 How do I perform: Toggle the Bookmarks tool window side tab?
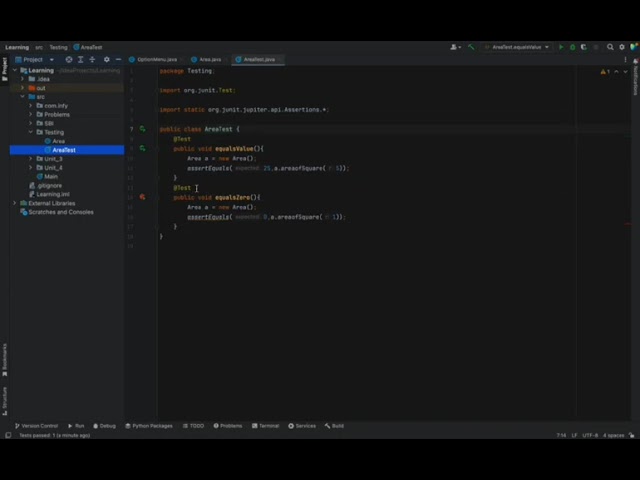click(5, 360)
